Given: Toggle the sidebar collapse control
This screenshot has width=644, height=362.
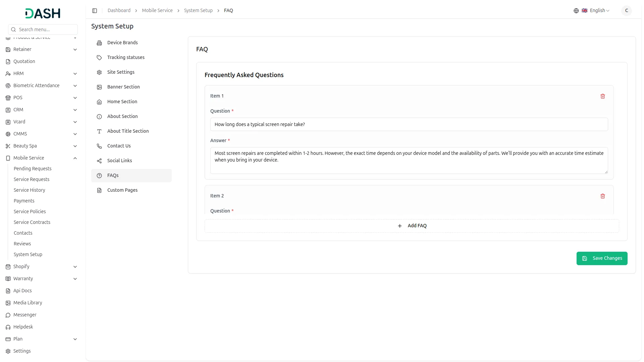Looking at the screenshot, I should coord(95,10).
